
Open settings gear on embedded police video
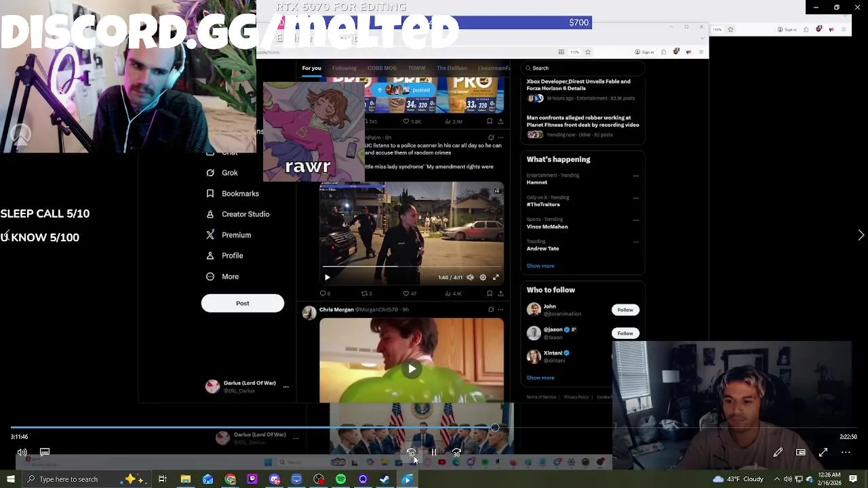pos(483,277)
